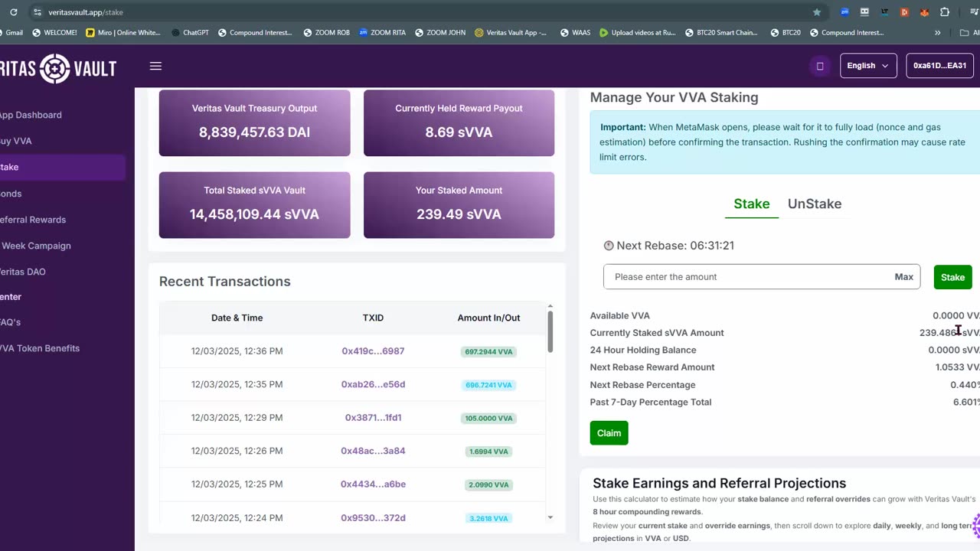Open the ChatGPT bookmark
Image resolution: width=980 pixels, height=551 pixels.
(x=190, y=33)
